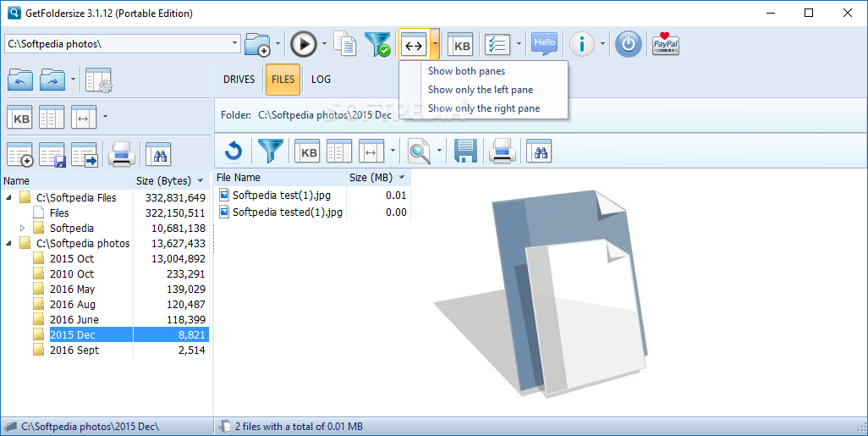This screenshot has height=436, width=868.
Task: Click the KB unit icon in files pane toolbar
Action: click(x=307, y=151)
